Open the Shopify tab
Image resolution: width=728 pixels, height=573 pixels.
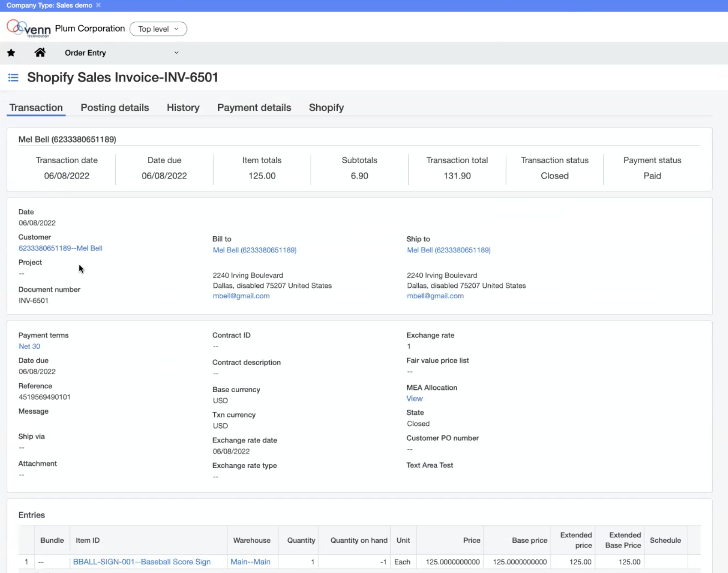[x=326, y=108]
